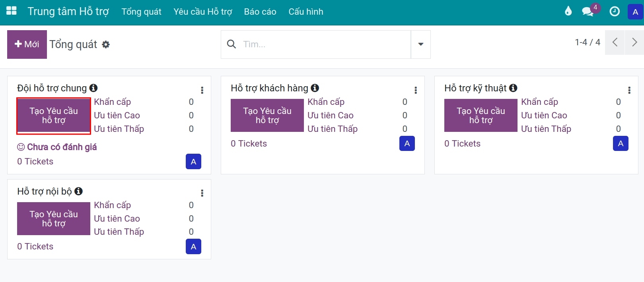Image resolution: width=644 pixels, height=282 pixels.
Task: Click Chưa có đánh giá link
Action: [x=57, y=147]
